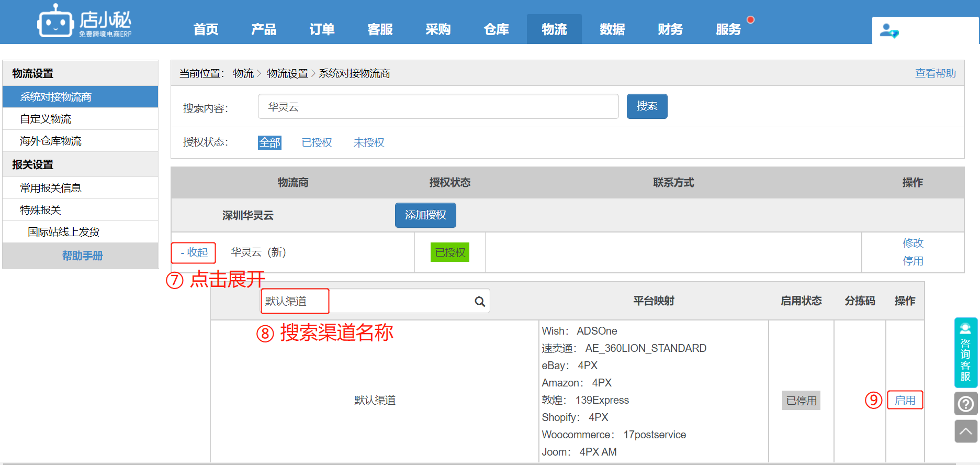Click the 物流设置 sidebar heading

coord(33,73)
